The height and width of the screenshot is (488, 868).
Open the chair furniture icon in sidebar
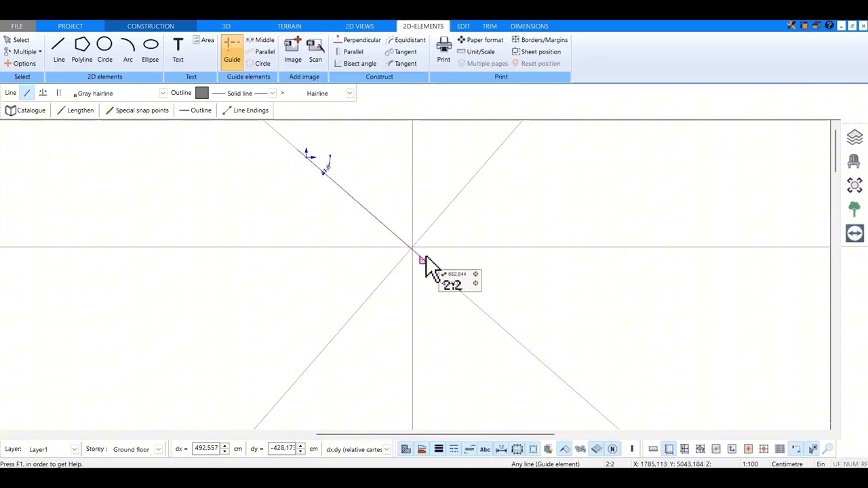(x=854, y=161)
